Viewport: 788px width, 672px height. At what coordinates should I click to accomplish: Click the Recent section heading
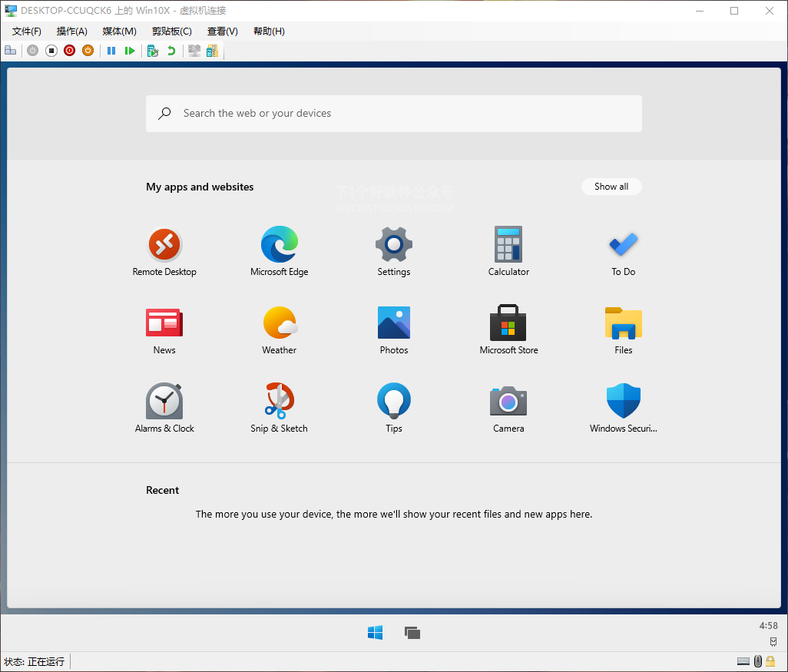click(x=162, y=491)
